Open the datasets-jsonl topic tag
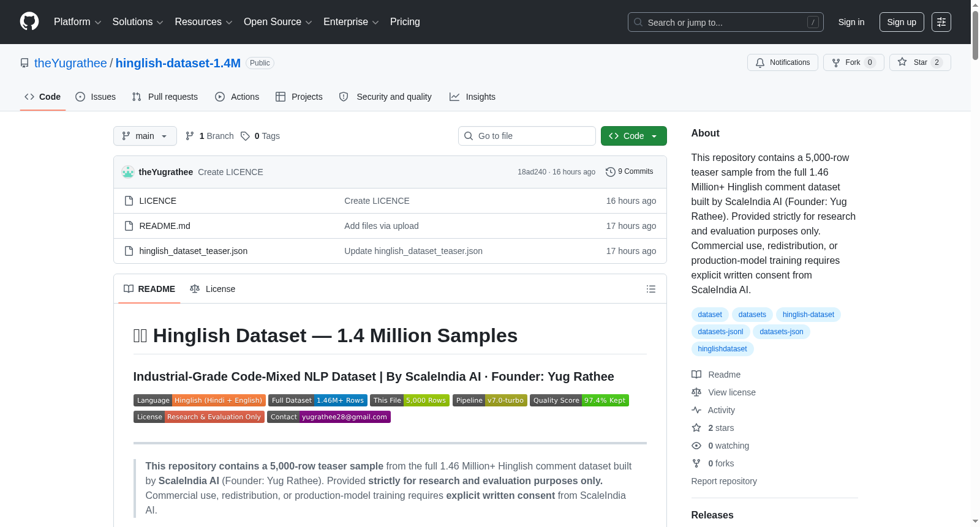The width and height of the screenshot is (980, 527). (x=720, y=332)
